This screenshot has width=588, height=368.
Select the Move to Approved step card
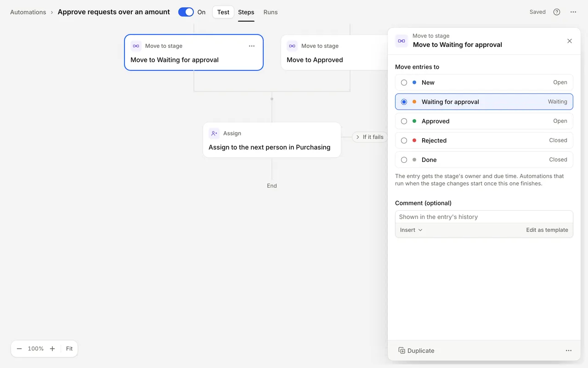334,52
